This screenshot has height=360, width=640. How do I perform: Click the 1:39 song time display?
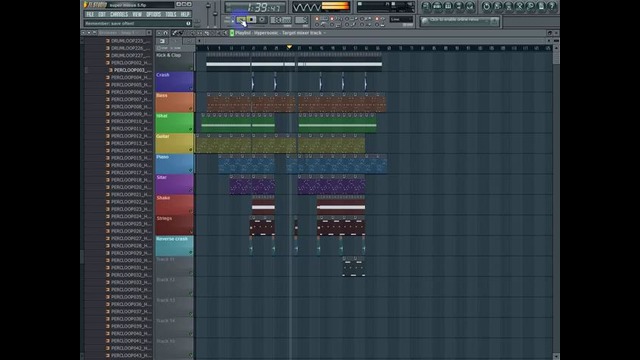pyautogui.click(x=255, y=7)
